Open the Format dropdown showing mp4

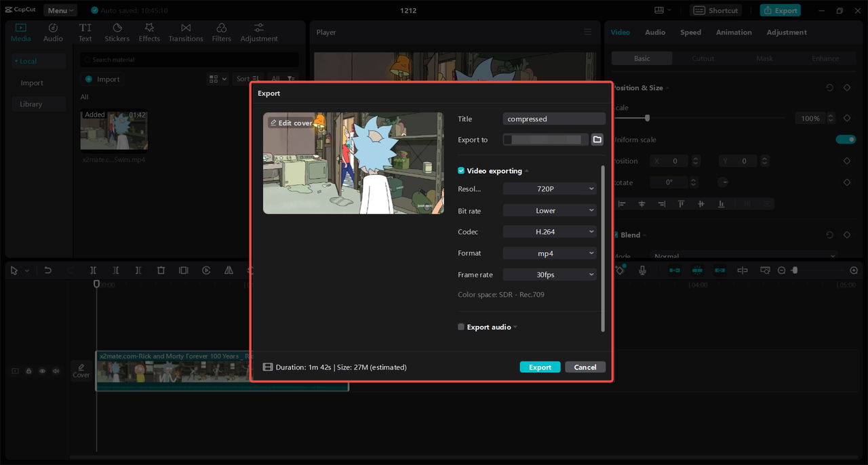(x=550, y=254)
